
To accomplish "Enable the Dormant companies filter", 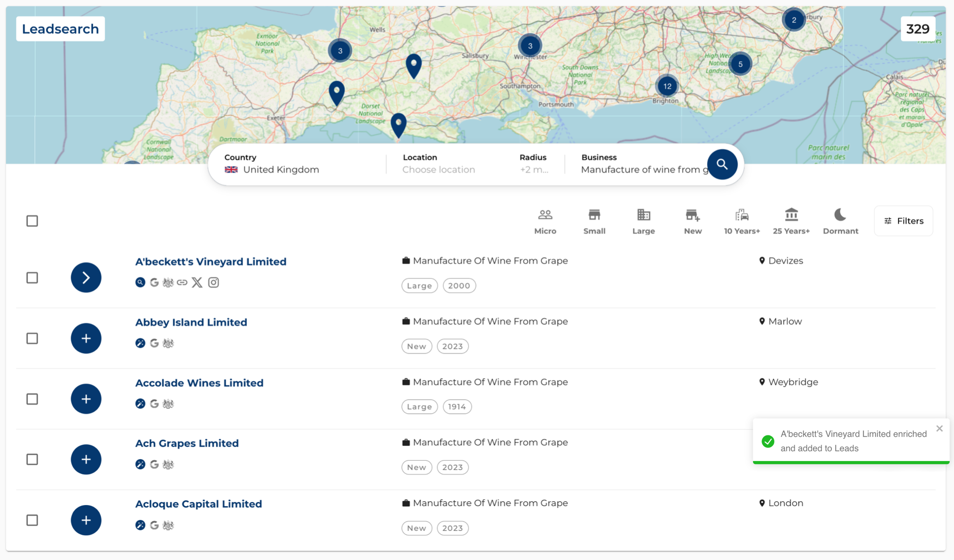I will coord(840,221).
